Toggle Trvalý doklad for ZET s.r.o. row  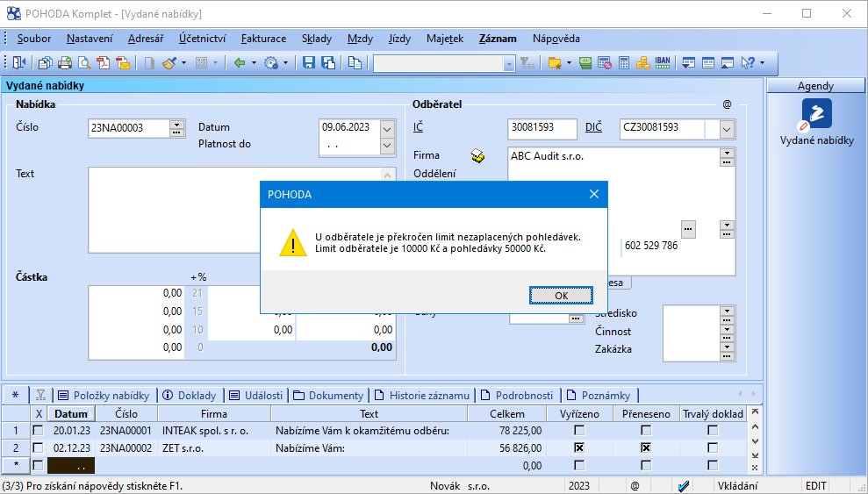tap(713, 448)
